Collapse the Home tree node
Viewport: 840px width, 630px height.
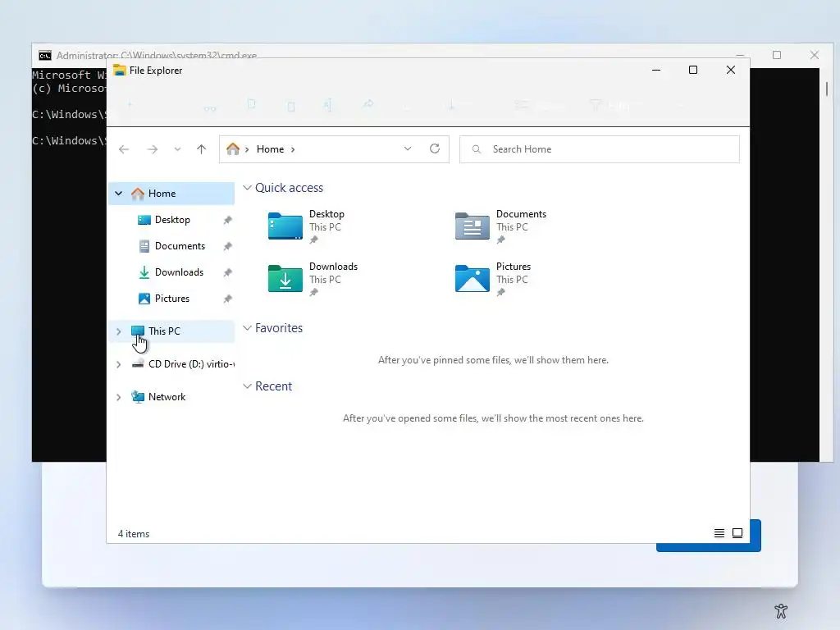(x=119, y=194)
